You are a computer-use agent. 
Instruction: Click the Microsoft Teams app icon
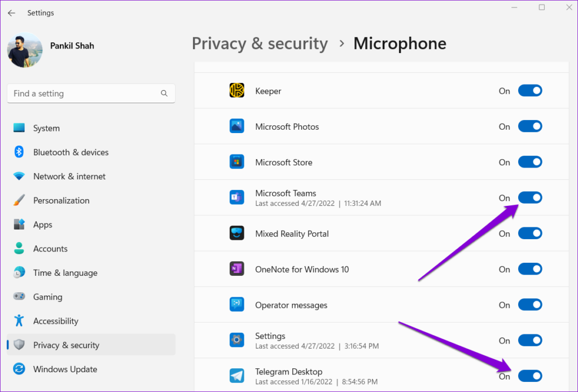click(237, 197)
